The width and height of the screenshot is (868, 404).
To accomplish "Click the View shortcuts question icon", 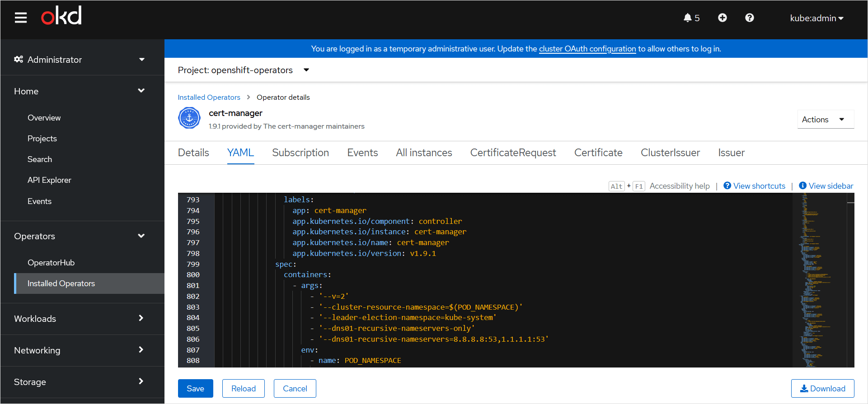I will pyautogui.click(x=727, y=186).
